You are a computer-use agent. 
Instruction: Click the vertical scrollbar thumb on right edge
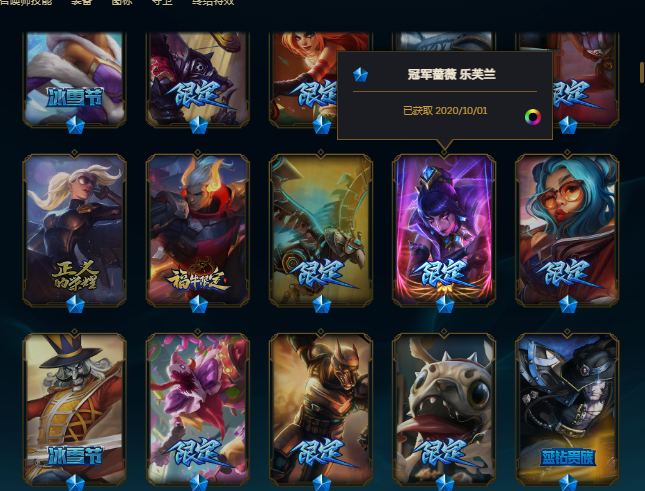(642, 72)
